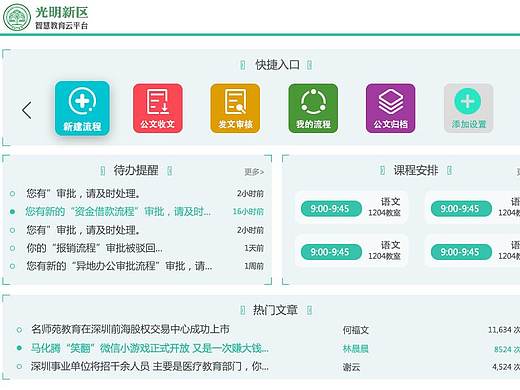Click the left arrow of shortcut carousel
Viewport: 520px width, 390px height.
(x=27, y=110)
